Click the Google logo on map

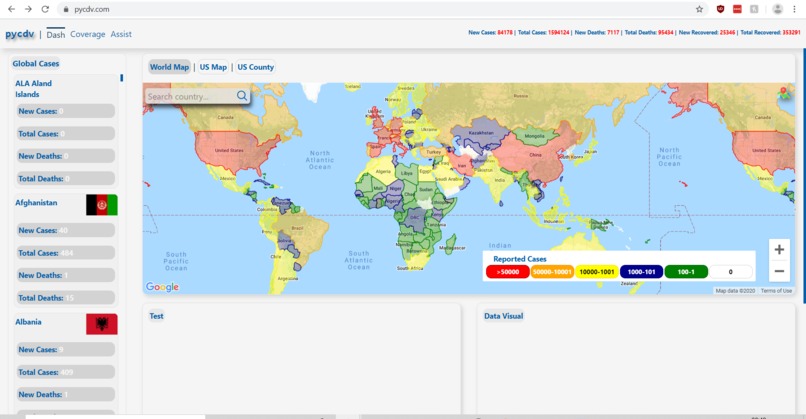point(162,287)
